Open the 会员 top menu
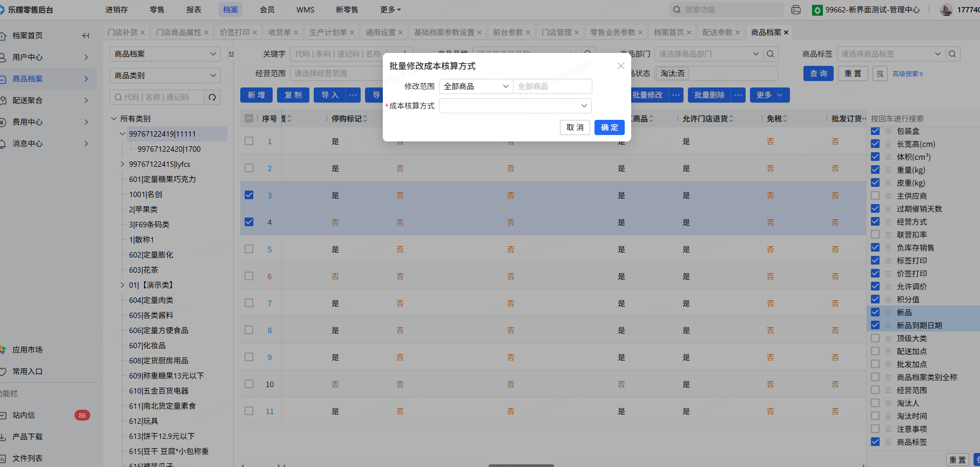Image resolution: width=980 pixels, height=467 pixels. (x=267, y=10)
